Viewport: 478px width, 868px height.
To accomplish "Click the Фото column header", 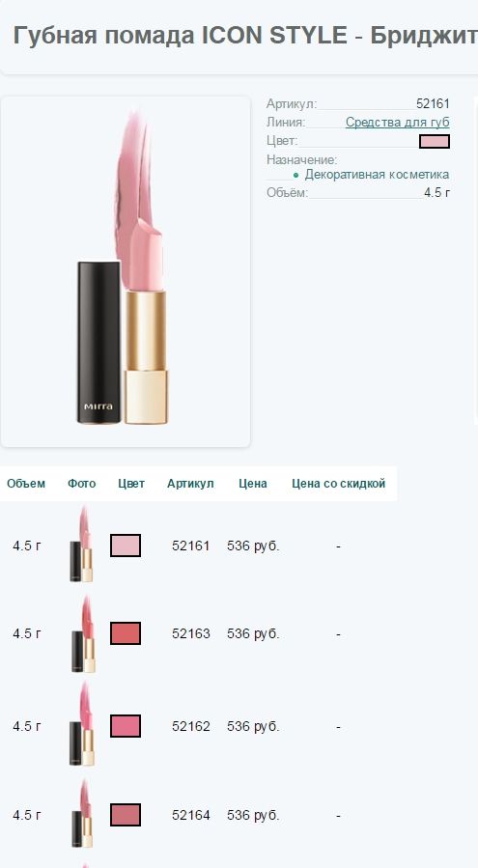I will pyautogui.click(x=81, y=484).
